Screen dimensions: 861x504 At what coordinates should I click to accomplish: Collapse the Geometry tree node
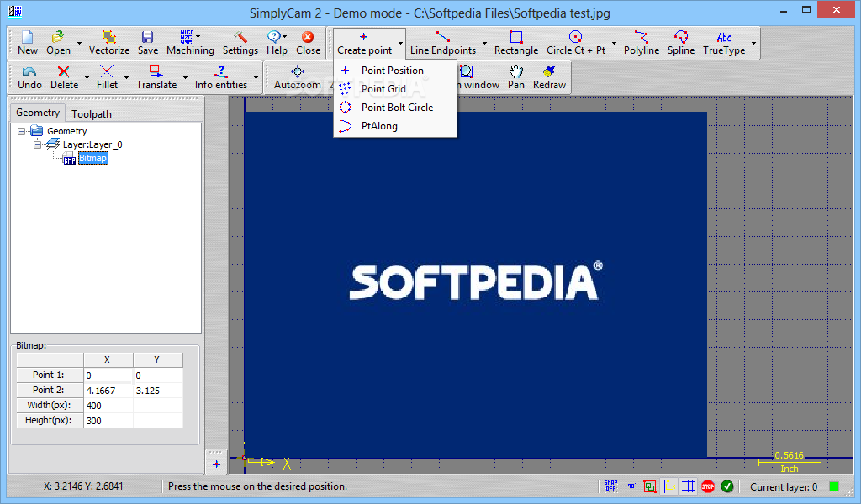tap(21, 131)
